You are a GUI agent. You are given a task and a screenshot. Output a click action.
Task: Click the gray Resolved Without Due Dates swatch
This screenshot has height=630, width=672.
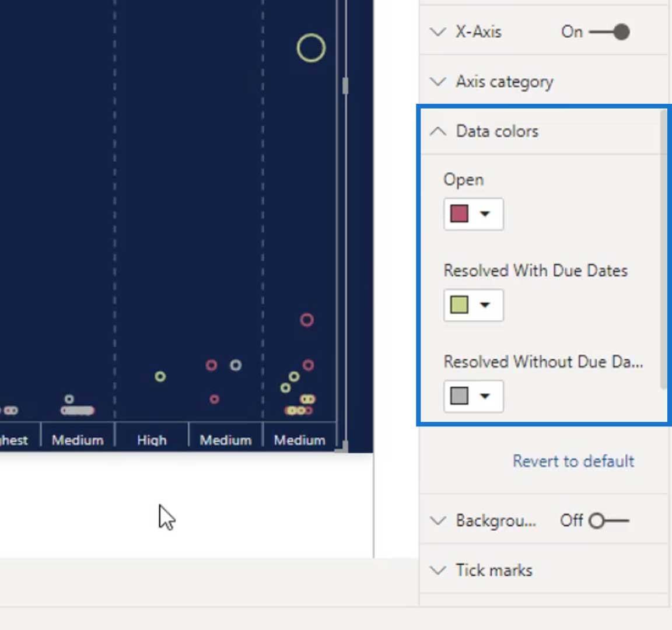(459, 395)
